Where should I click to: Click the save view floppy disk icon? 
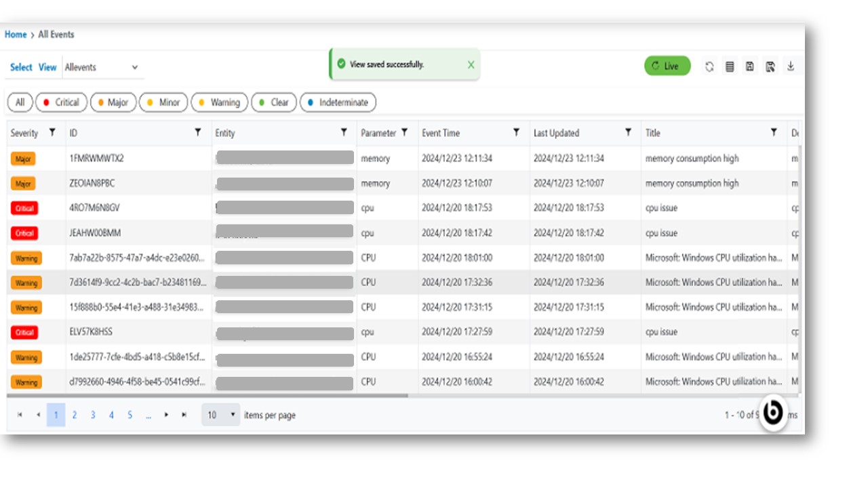click(x=749, y=66)
